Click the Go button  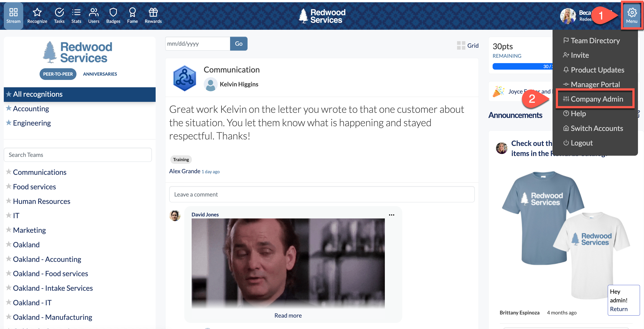point(239,44)
